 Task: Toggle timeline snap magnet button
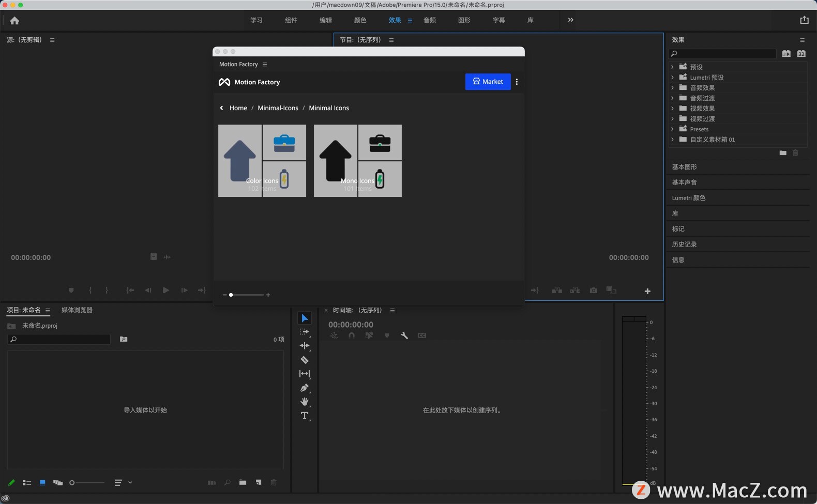352,335
